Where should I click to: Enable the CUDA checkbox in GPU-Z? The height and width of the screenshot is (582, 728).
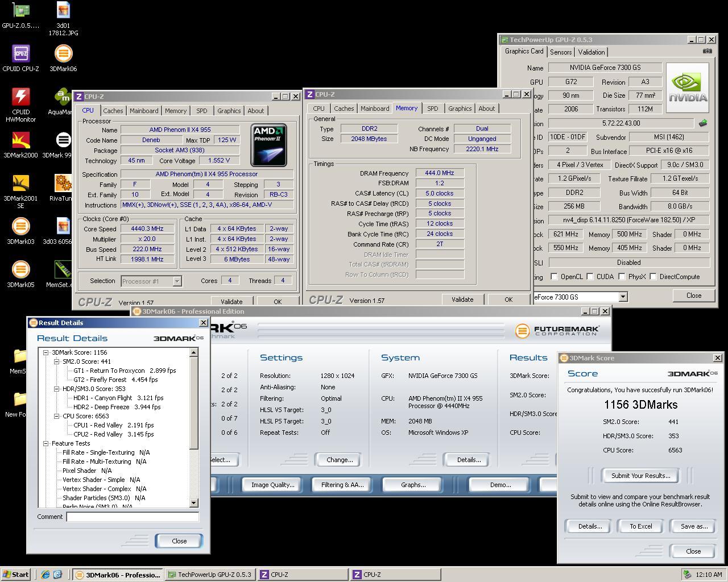point(590,277)
